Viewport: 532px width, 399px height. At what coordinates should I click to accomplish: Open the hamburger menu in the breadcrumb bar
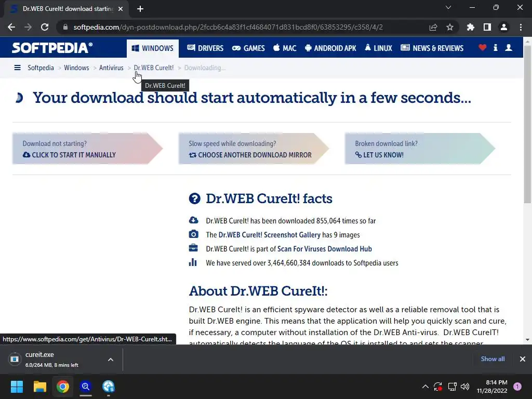17,68
